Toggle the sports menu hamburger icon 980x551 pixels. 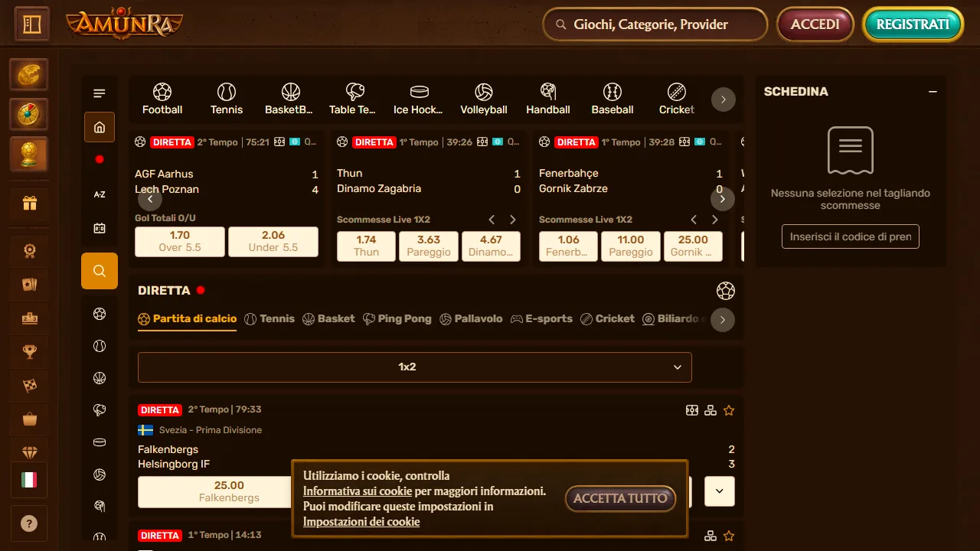click(x=100, y=93)
